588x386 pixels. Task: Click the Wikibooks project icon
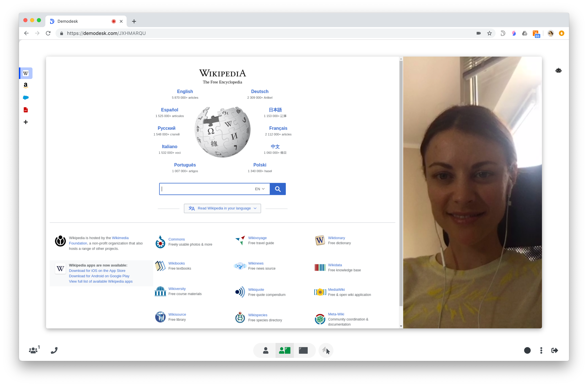click(x=160, y=266)
